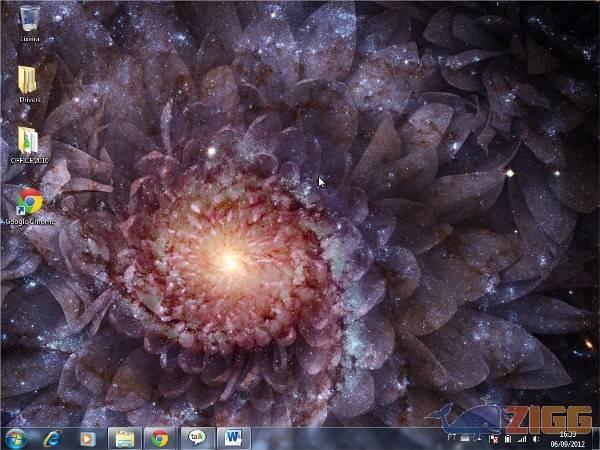Click the PT language indicator
This screenshot has height=450, width=600.
(x=452, y=437)
